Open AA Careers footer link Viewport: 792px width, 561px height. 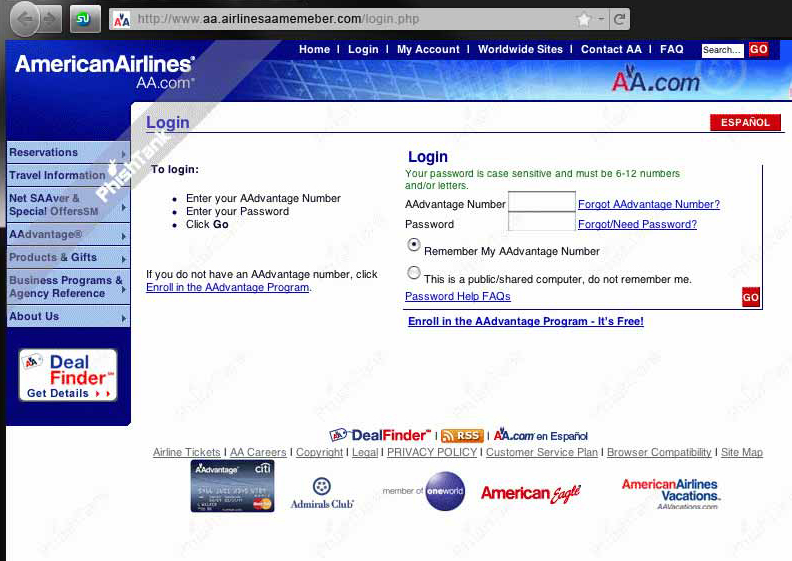pyautogui.click(x=258, y=452)
